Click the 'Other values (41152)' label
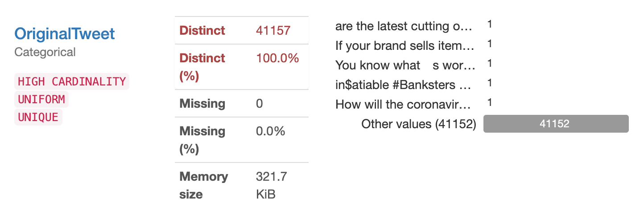This screenshot has width=644, height=219. 419,124
